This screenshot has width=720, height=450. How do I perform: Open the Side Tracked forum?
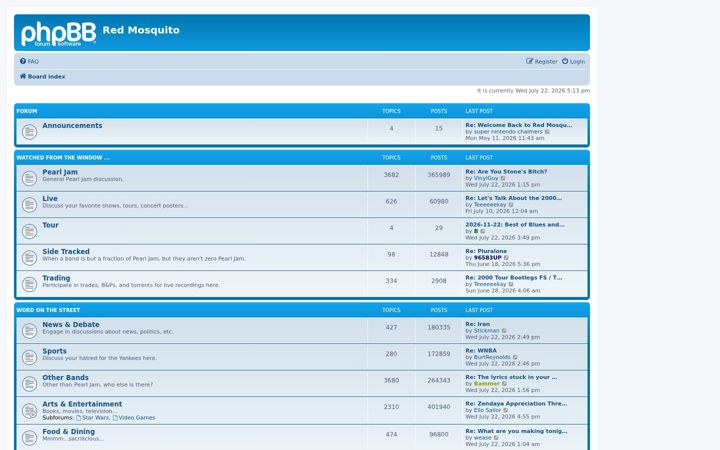(66, 251)
